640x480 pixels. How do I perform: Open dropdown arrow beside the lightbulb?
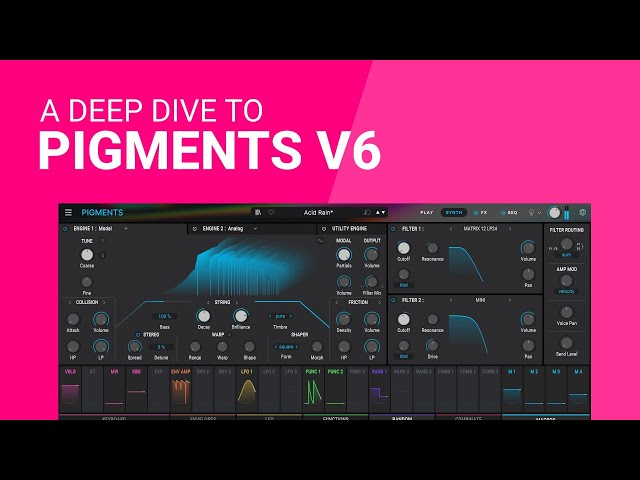pos(539,213)
